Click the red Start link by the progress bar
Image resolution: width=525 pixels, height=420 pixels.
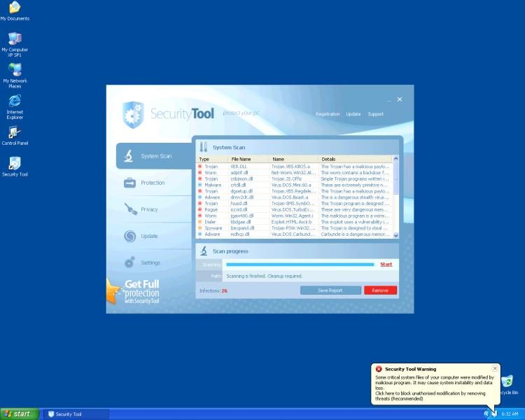386,265
